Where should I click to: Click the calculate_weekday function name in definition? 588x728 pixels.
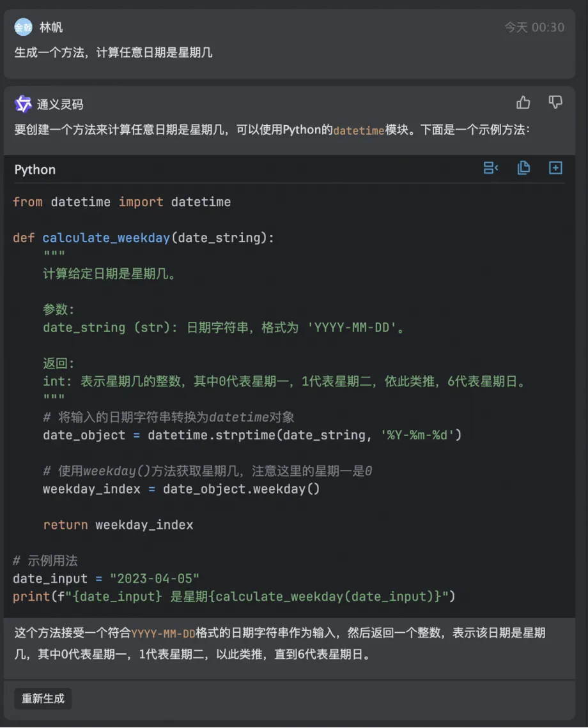point(106,238)
